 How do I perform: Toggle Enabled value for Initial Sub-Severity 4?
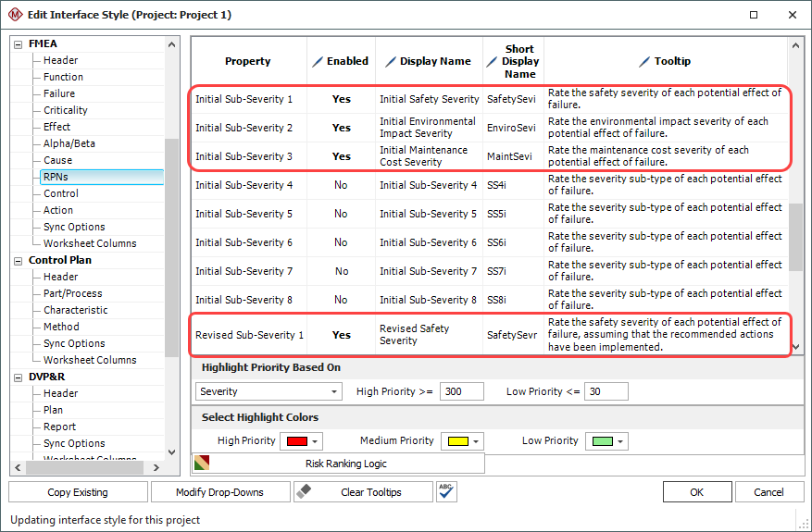coord(341,185)
